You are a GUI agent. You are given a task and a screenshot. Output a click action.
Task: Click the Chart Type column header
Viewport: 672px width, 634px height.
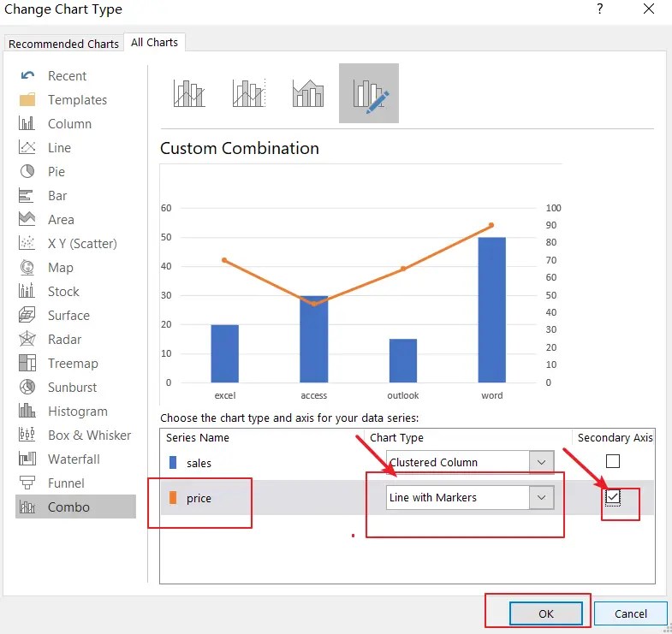(x=396, y=437)
